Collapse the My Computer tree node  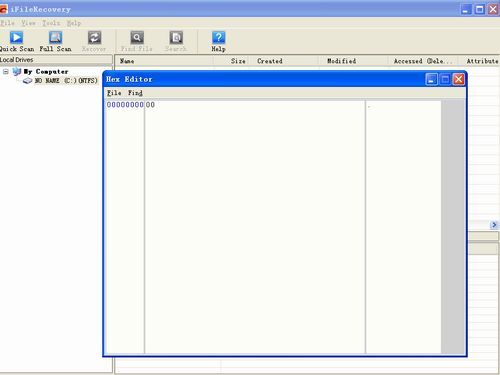click(x=6, y=72)
